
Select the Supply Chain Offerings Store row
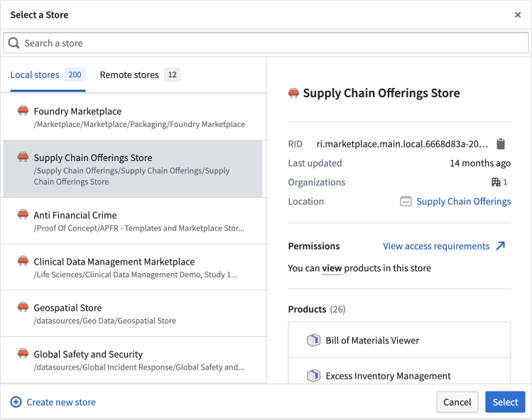(133, 169)
